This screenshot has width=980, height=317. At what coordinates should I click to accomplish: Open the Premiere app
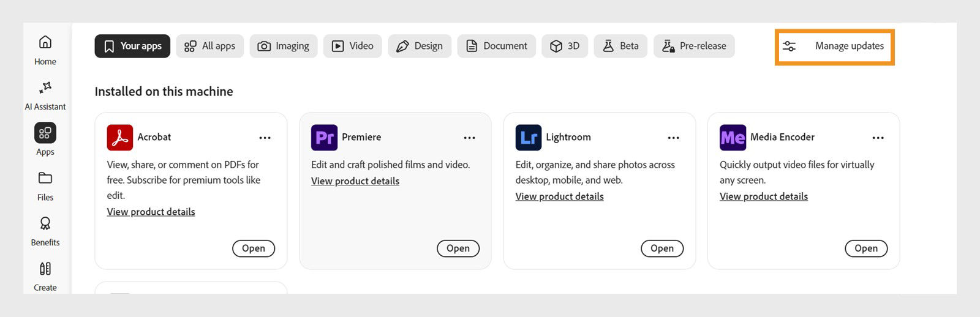[x=458, y=248]
